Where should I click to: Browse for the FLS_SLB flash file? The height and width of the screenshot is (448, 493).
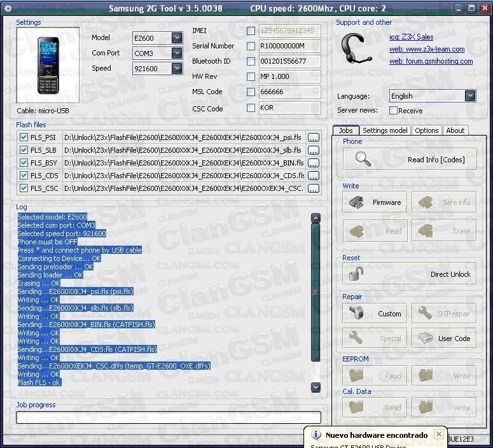(313, 150)
